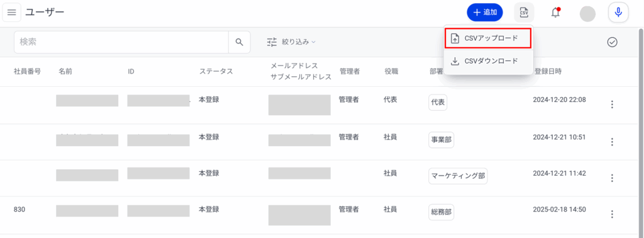The width and height of the screenshot is (644, 238).
Task: Open three-dot menu for the 総務部 row
Action: (x=612, y=214)
